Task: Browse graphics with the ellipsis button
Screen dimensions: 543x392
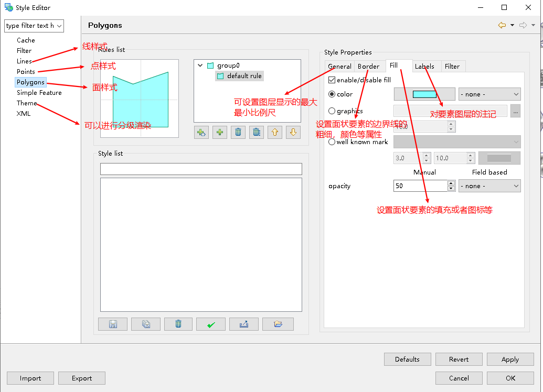Action: 515,112
